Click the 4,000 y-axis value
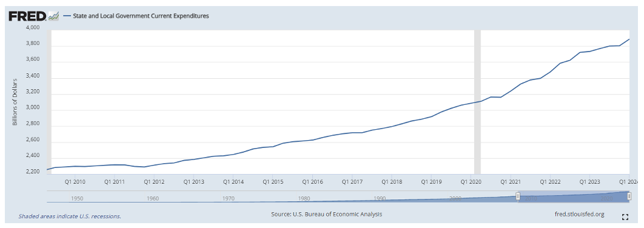This screenshot has width=644, height=228. click(x=33, y=28)
